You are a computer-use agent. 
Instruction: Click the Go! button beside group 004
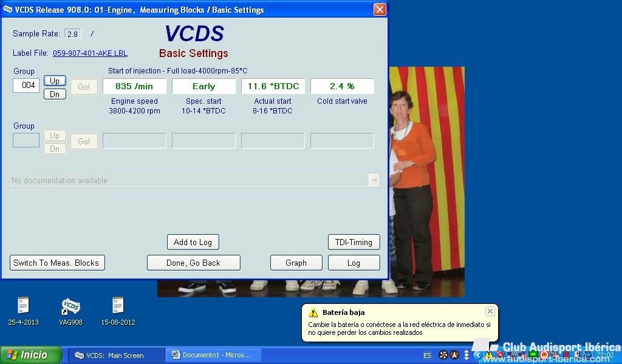(84, 87)
